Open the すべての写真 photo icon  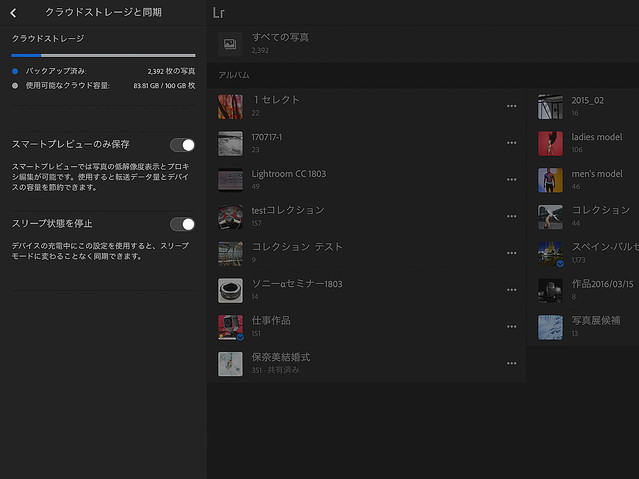coord(230,43)
